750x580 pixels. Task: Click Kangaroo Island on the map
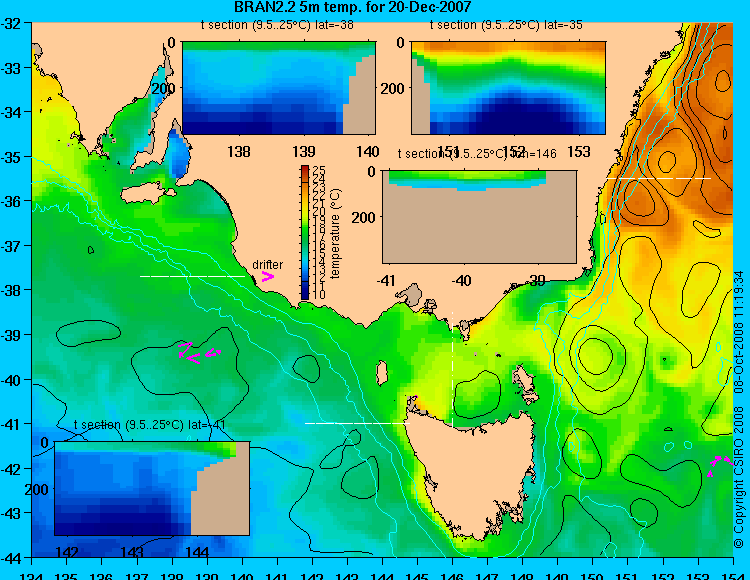pos(147,193)
